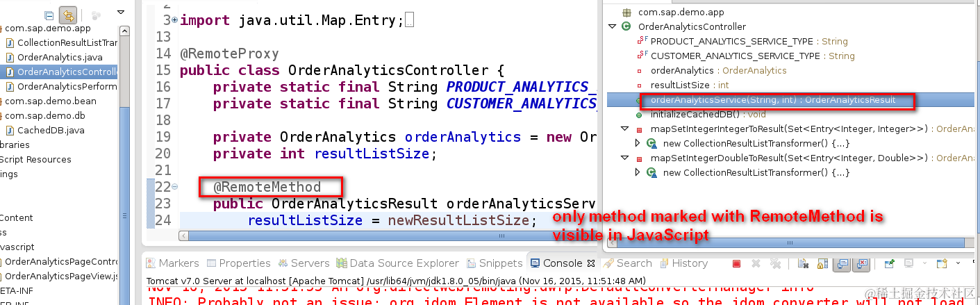Pin the current console
Image resolution: width=980 pixels, height=305 pixels.
pyautogui.click(x=889, y=263)
